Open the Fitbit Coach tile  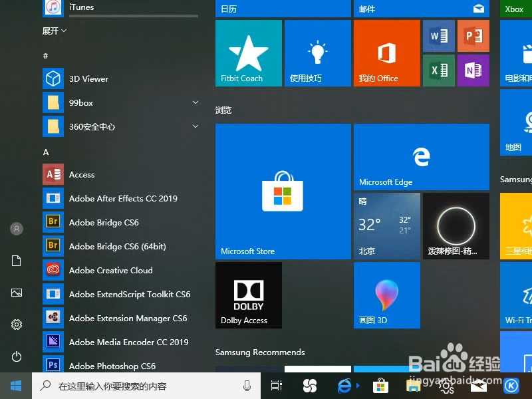point(248,53)
